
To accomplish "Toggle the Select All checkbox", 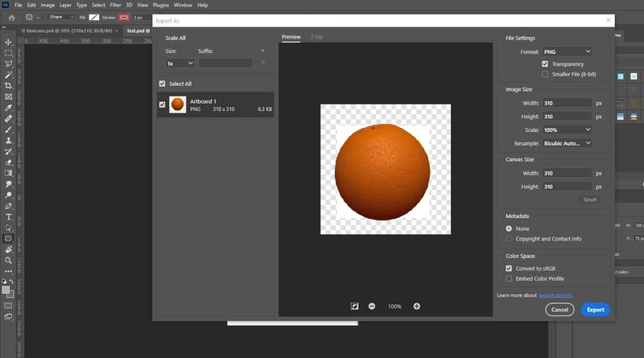I will pos(163,84).
